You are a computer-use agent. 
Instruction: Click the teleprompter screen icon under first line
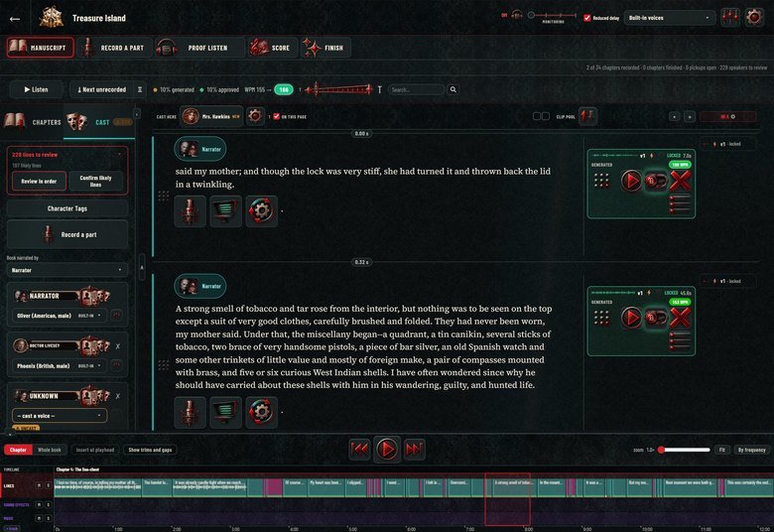point(225,211)
